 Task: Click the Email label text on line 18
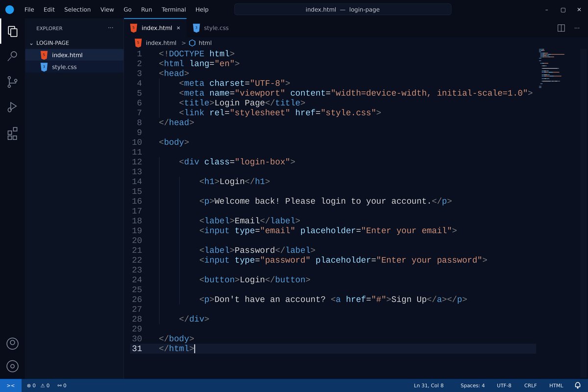pyautogui.click(x=247, y=220)
